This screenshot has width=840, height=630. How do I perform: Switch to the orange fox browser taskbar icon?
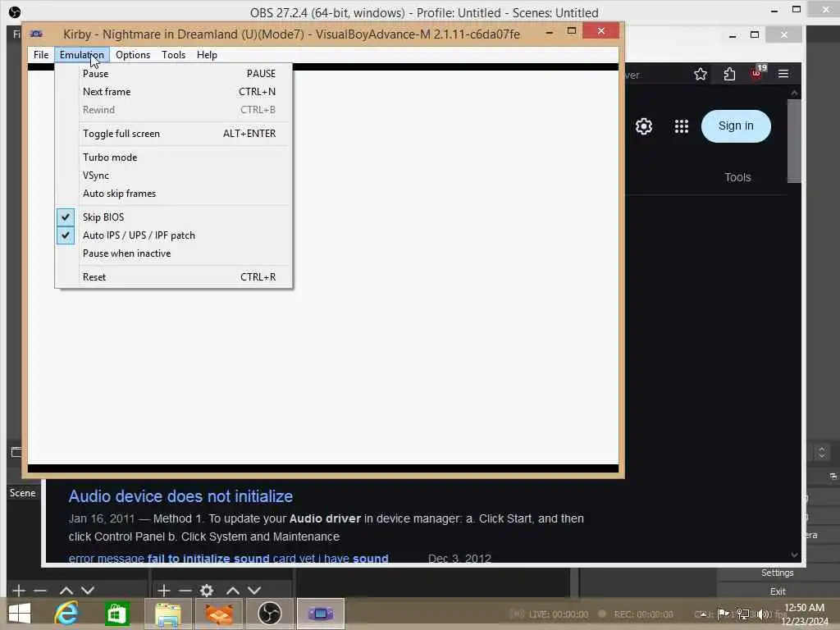click(x=219, y=614)
